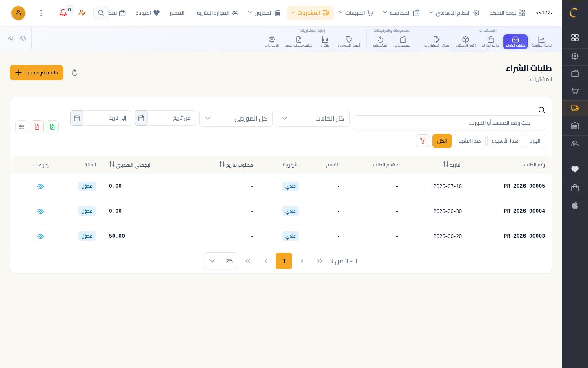
Task: Open notifications bell icon
Action: pos(63,13)
